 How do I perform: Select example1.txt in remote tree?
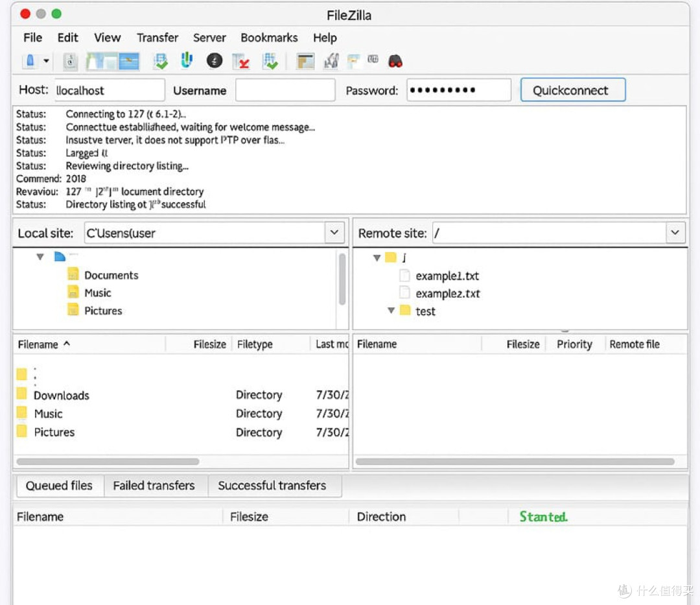pyautogui.click(x=447, y=276)
